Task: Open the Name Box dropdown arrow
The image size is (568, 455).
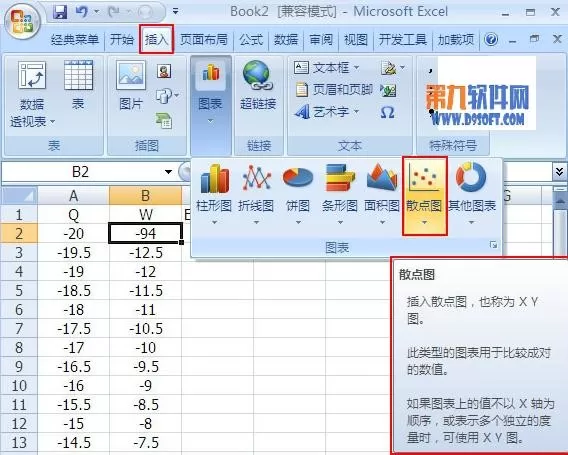Action: coord(168,172)
